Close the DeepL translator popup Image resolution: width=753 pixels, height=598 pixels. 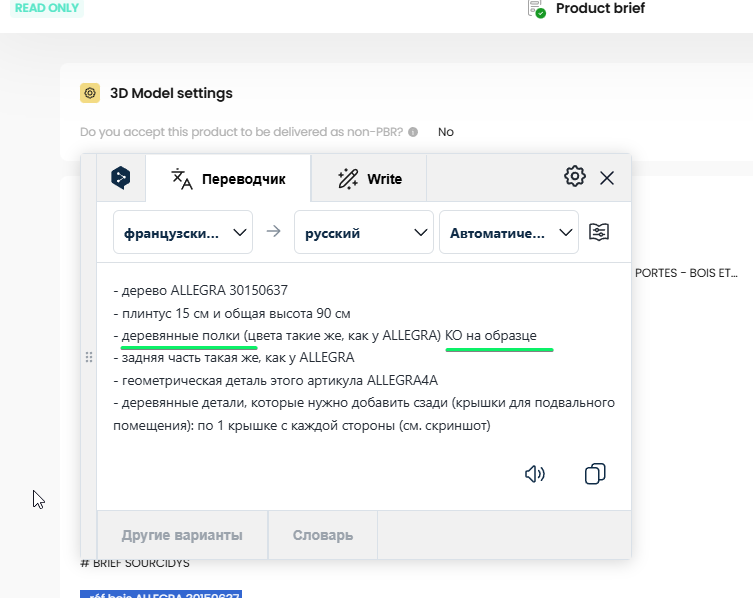tap(607, 178)
